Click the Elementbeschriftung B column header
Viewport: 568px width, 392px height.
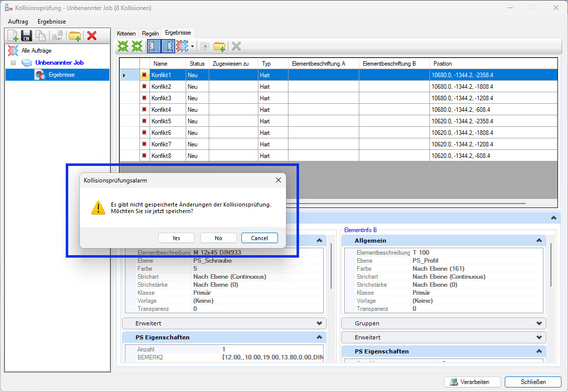[x=394, y=64]
